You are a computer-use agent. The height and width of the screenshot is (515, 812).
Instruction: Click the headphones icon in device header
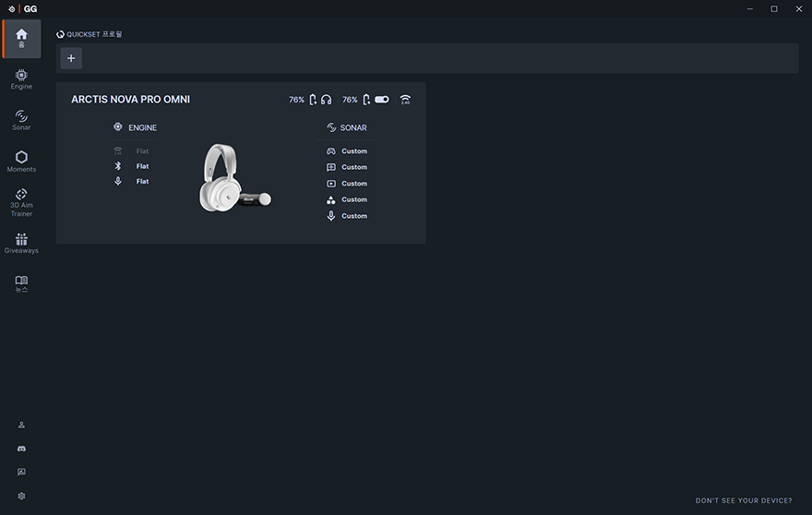(327, 100)
